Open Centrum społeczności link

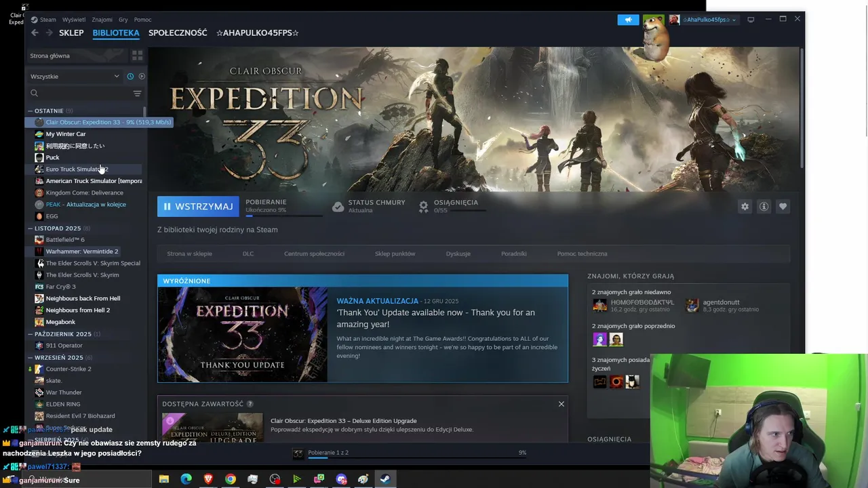click(x=314, y=253)
